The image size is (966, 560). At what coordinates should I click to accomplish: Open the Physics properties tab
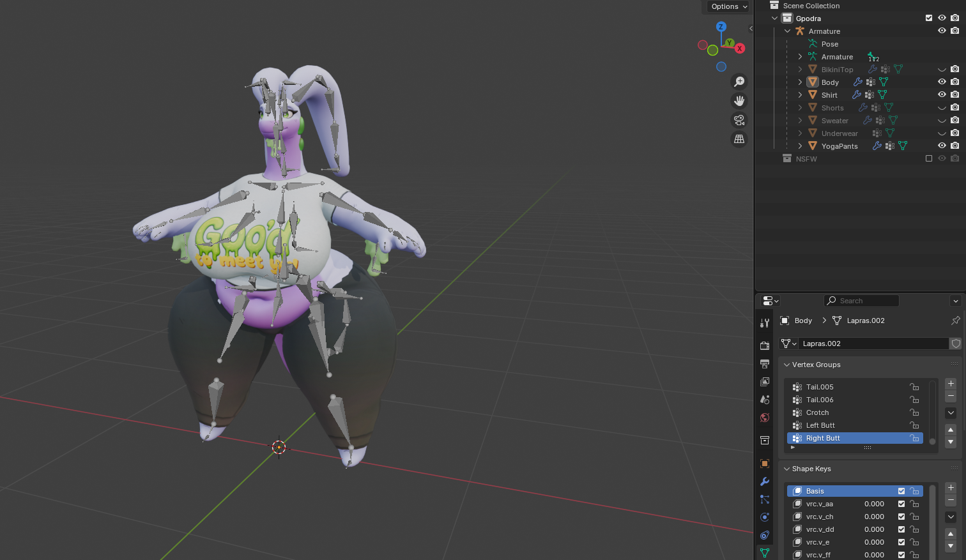click(765, 517)
